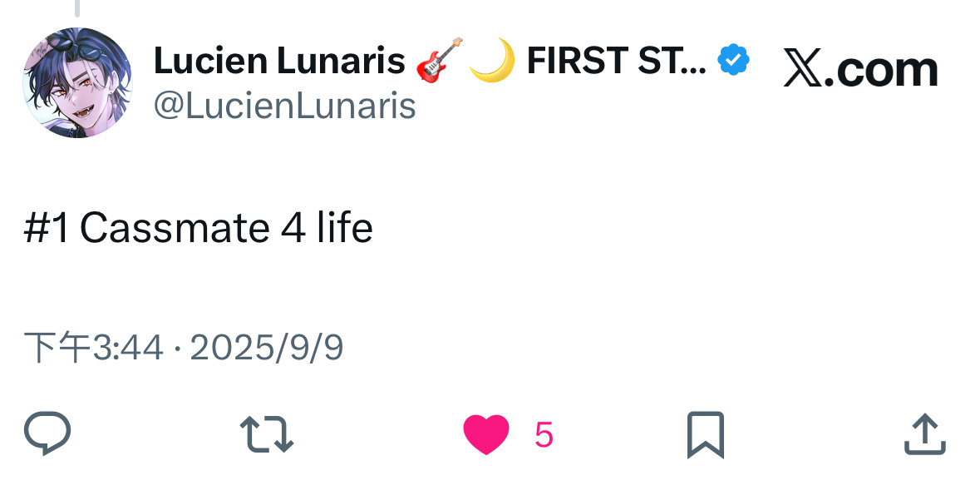Open the Lucien Lunaris display name
The width and height of the screenshot is (980, 500).
click(x=279, y=61)
